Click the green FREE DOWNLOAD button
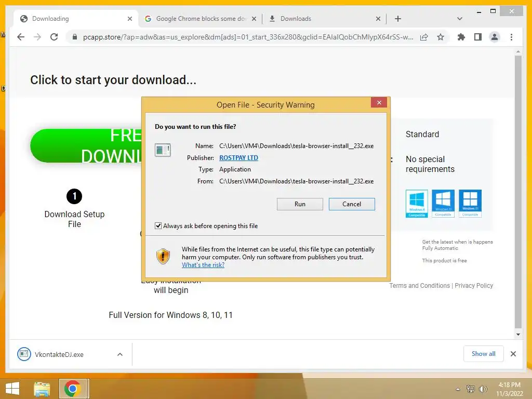The width and height of the screenshot is (532, 399). (x=86, y=146)
